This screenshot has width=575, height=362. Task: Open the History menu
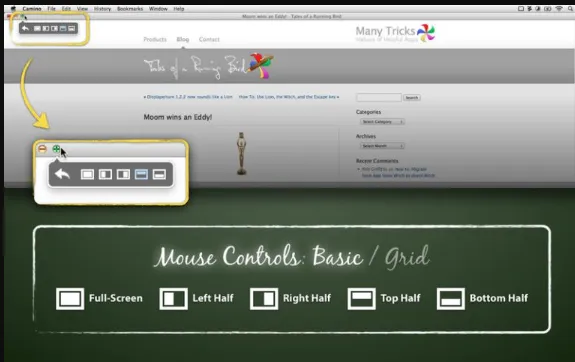click(102, 9)
